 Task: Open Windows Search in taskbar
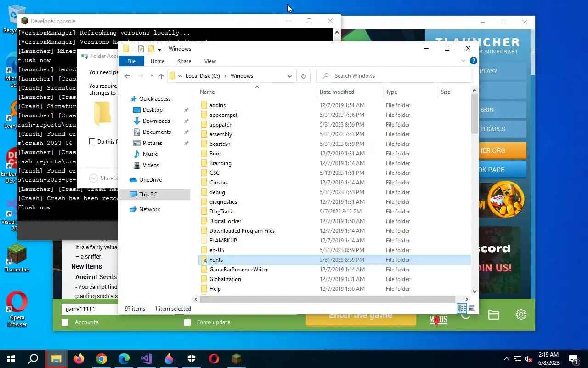[x=33, y=359]
